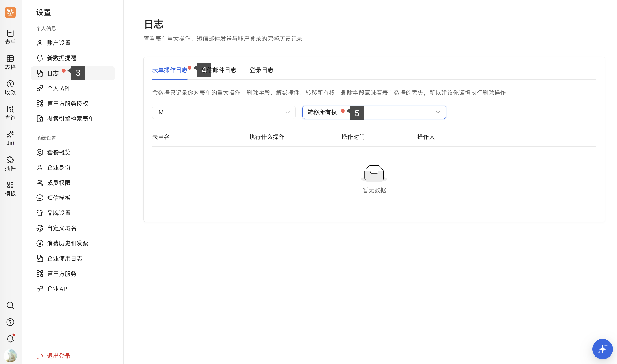This screenshot has height=364, width=617.
Task: Click the 表单名 column header
Action: [x=161, y=137]
